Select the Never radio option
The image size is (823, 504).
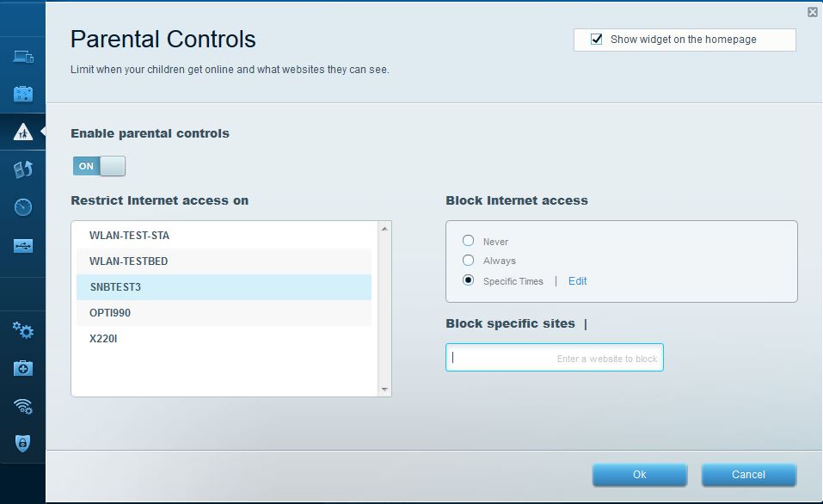(x=469, y=241)
